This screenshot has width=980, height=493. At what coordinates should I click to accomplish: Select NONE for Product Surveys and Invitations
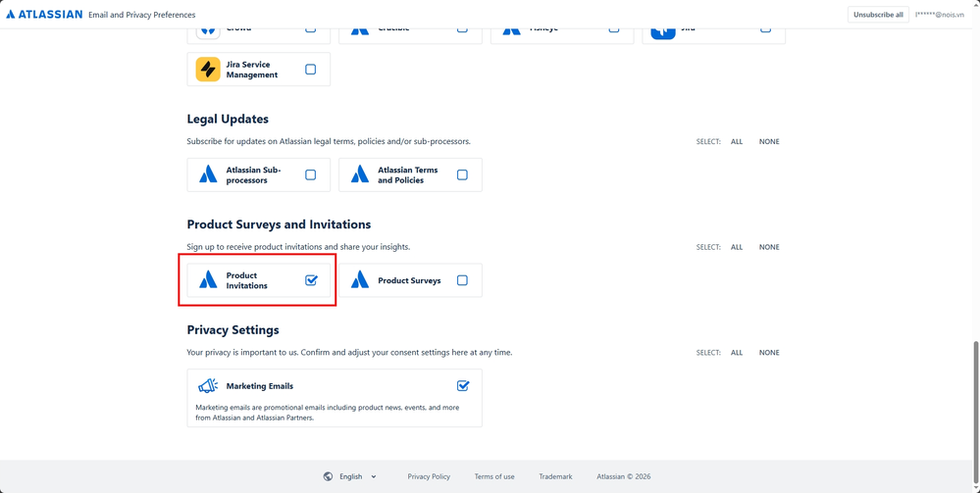coord(769,247)
